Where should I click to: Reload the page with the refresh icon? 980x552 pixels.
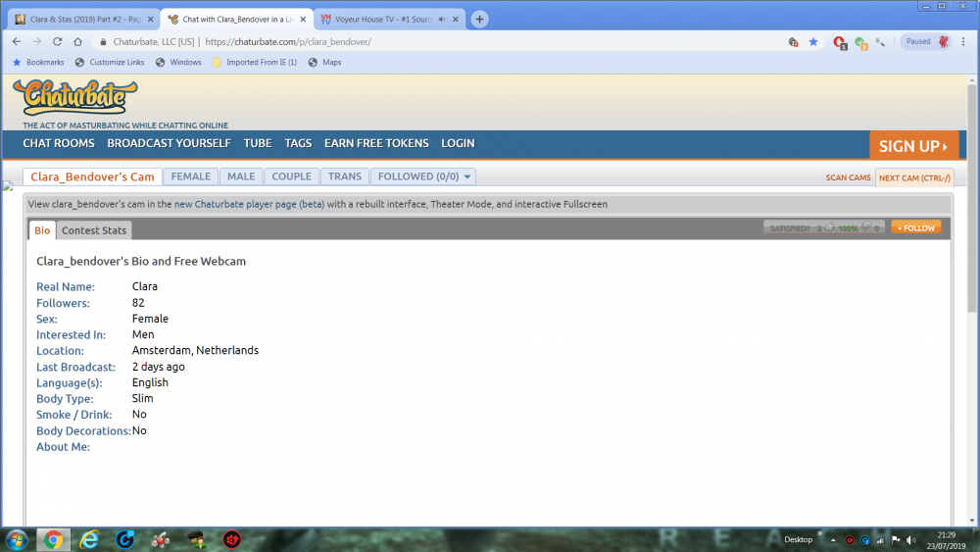58,42
